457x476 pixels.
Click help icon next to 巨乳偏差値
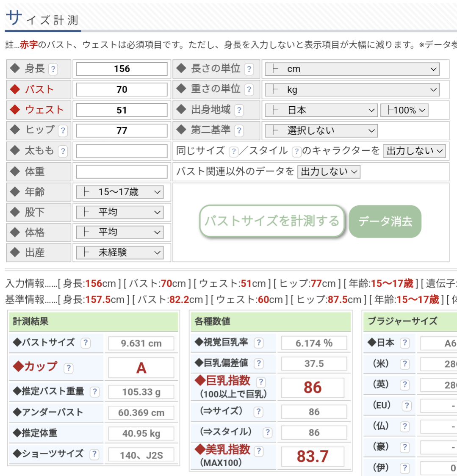(x=258, y=363)
